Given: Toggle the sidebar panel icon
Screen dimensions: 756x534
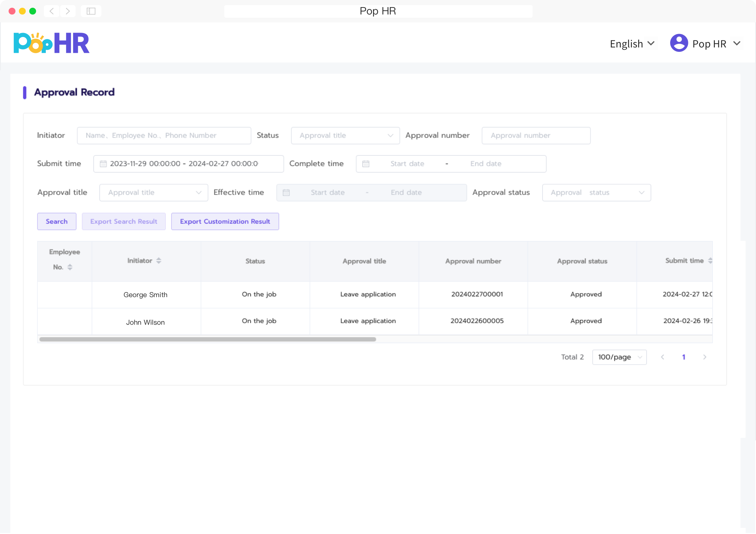Looking at the screenshot, I should 91,11.
